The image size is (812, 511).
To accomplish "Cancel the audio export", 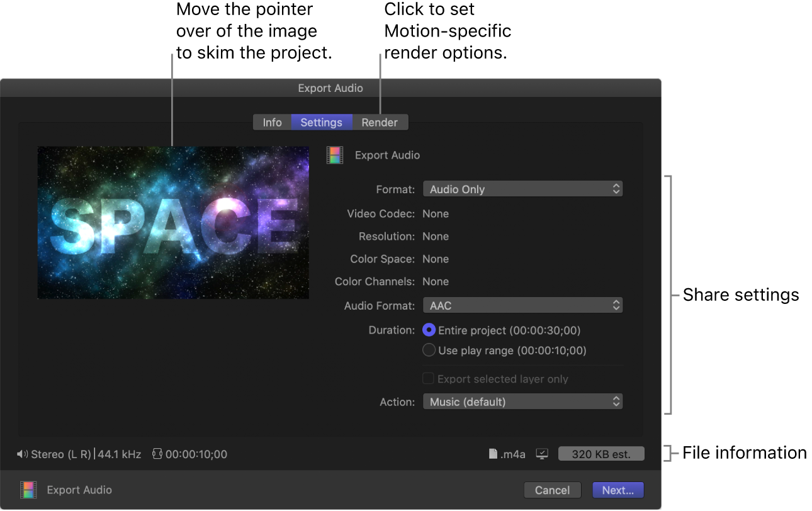I will click(x=552, y=490).
